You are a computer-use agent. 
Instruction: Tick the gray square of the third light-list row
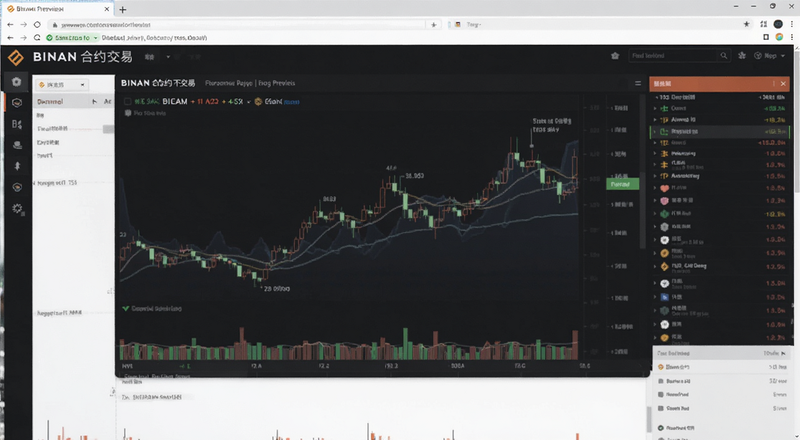click(661, 394)
